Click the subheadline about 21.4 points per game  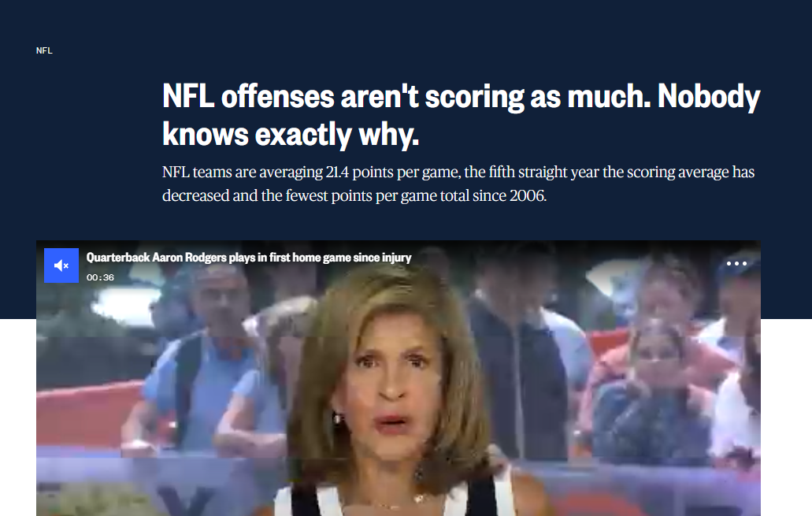(458, 184)
